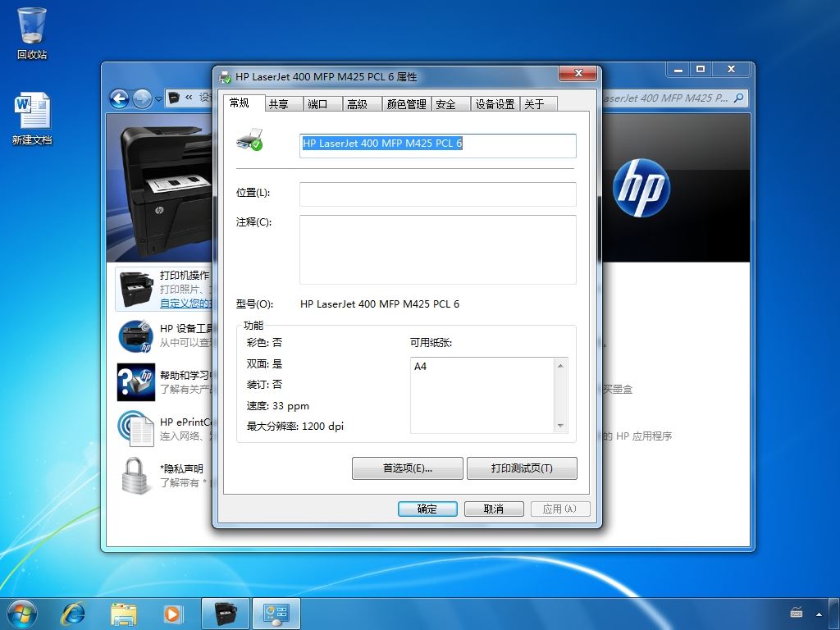Minimize the background device window

pyautogui.click(x=678, y=70)
